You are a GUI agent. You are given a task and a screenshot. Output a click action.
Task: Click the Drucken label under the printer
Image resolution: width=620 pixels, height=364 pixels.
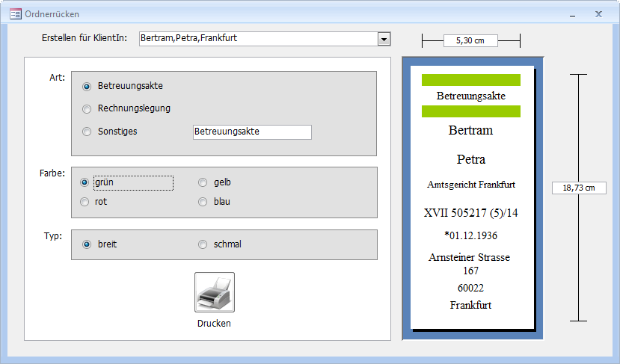point(214,324)
